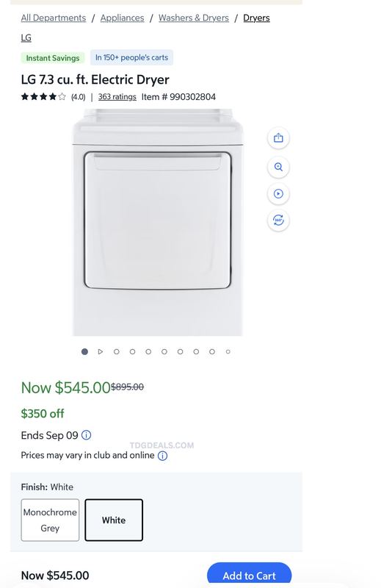This screenshot has height=588, width=381.
Task: Open All Departments breadcrumb link
Action: pos(54,18)
